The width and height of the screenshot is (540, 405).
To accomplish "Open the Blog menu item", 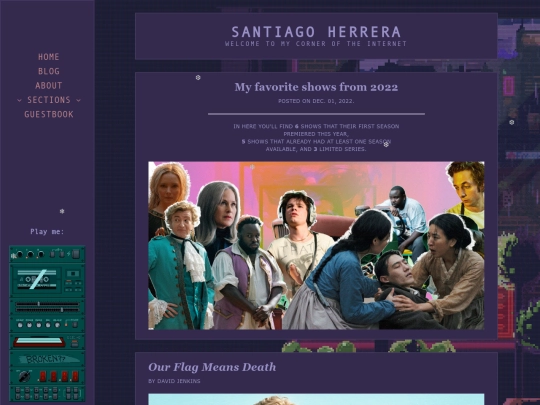I will pyautogui.click(x=49, y=71).
